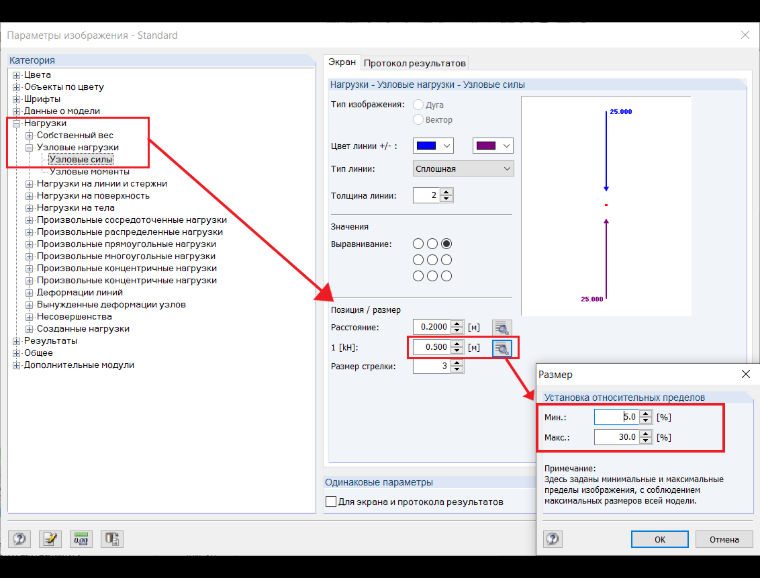Screen dimensions: 760x578
Task: Expand Дополнительные модули node
Action: (16, 365)
